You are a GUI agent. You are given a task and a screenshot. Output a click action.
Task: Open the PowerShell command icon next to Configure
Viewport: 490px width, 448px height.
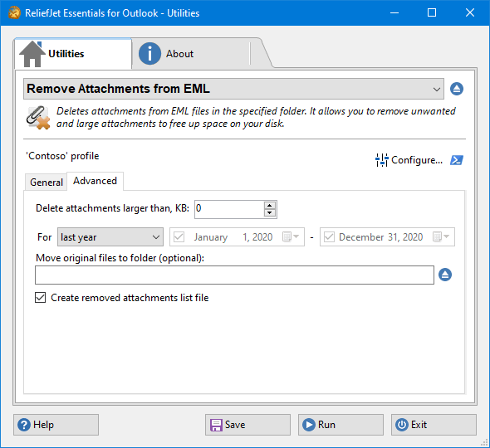pyautogui.click(x=457, y=160)
